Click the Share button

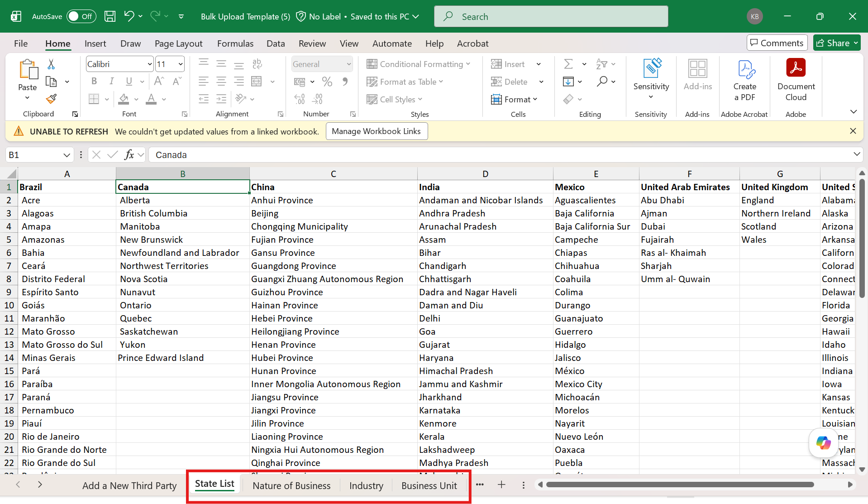pos(836,43)
